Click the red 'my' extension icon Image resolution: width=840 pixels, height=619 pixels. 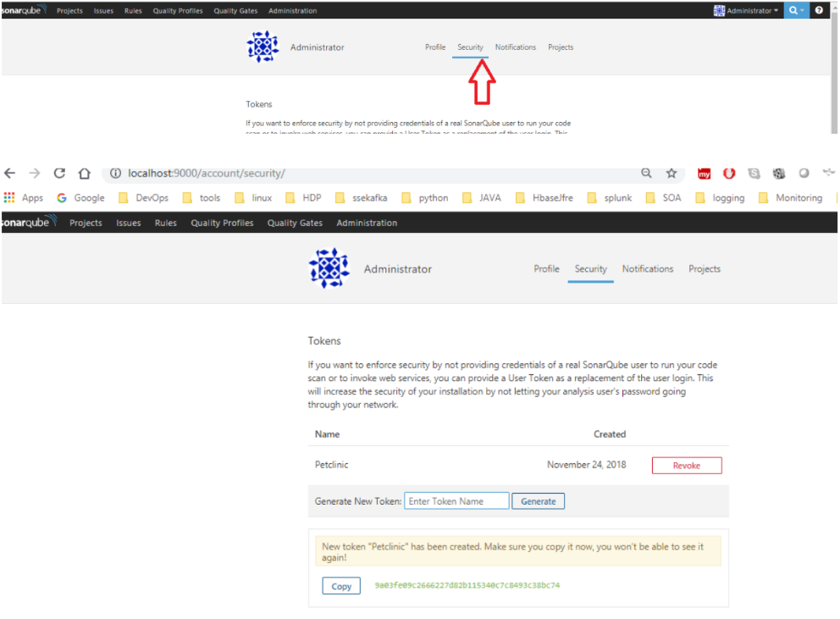704,173
